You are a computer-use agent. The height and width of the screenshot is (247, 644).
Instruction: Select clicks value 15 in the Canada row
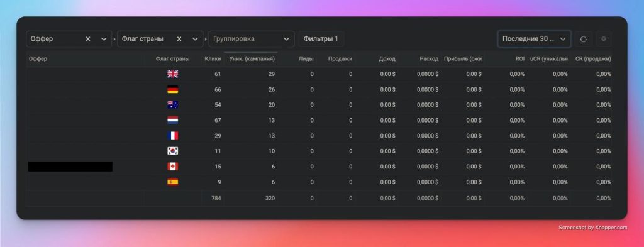click(x=218, y=167)
